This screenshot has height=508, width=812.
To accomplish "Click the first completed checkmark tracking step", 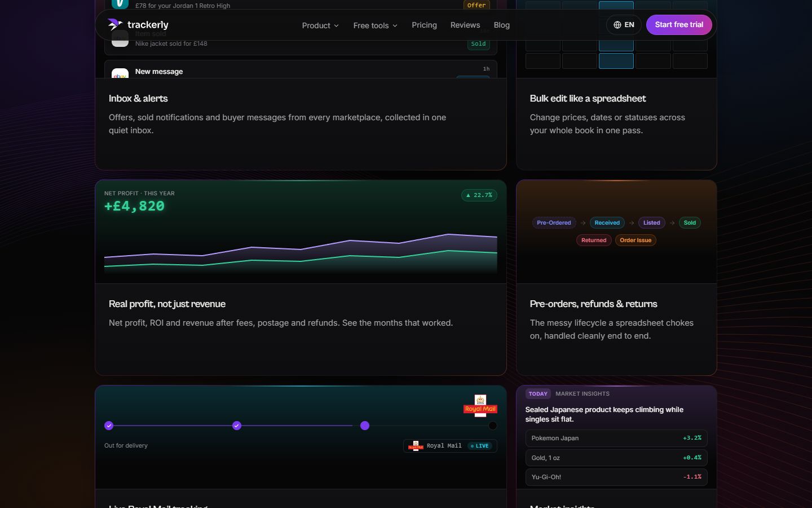I will tap(109, 426).
